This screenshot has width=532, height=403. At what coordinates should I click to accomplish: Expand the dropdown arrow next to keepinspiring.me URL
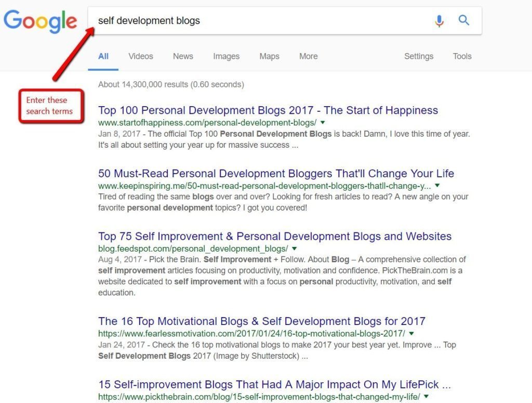[x=437, y=185]
